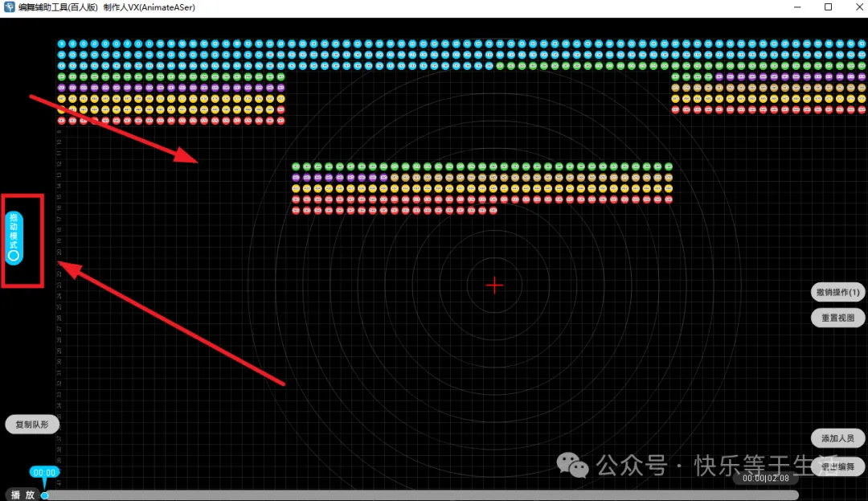Click the 复制队形 copy formation button
Screen dimensions: 868x501
tap(32, 425)
